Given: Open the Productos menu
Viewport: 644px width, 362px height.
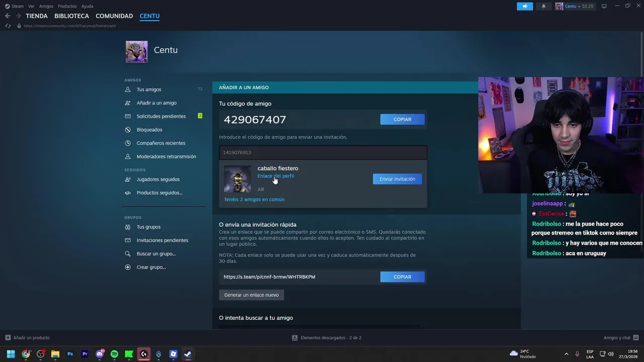Looking at the screenshot, I should tap(67, 6).
